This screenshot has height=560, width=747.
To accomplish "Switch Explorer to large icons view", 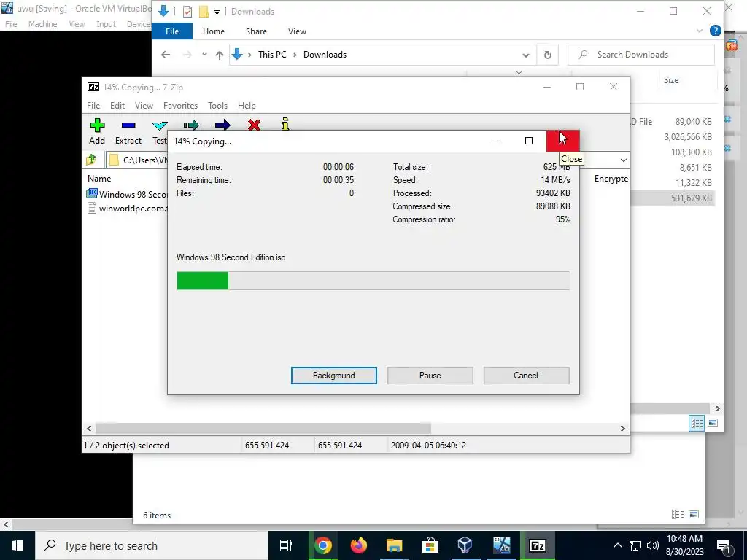I will click(x=713, y=423).
